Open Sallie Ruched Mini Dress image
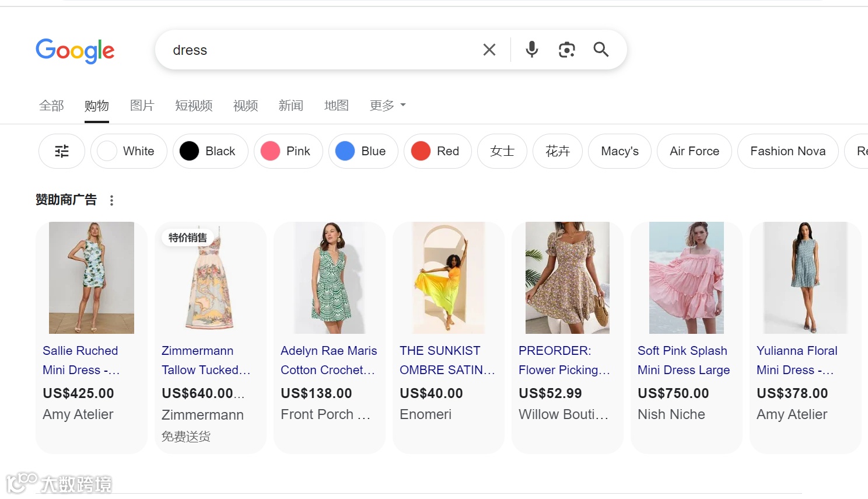 92,278
